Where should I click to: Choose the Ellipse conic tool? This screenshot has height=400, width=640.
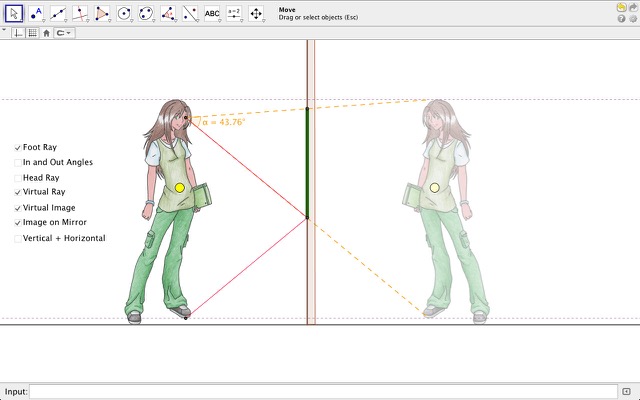146,13
